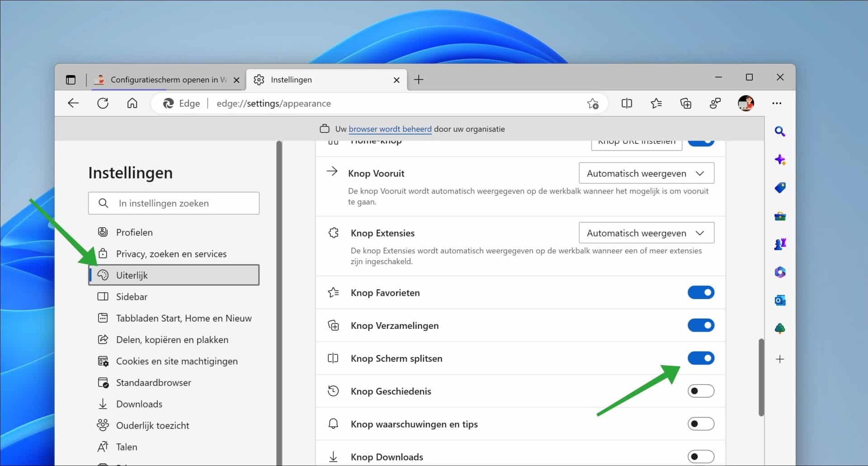Open Microsoft 365 in the sidebar

click(x=780, y=272)
